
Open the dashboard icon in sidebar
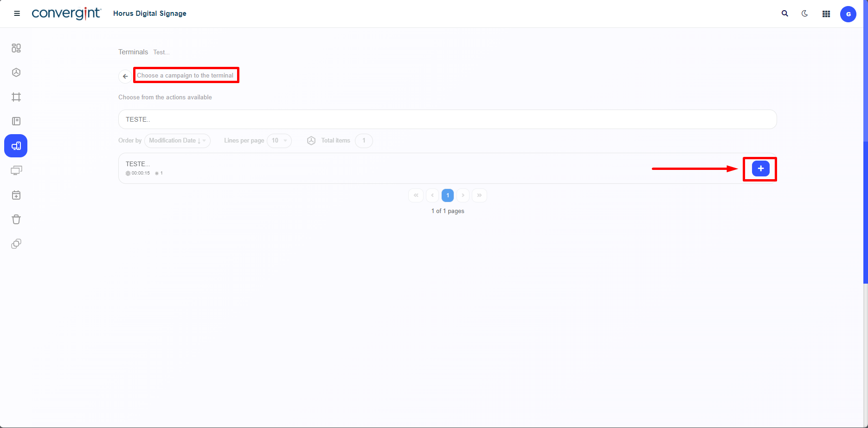click(x=16, y=48)
